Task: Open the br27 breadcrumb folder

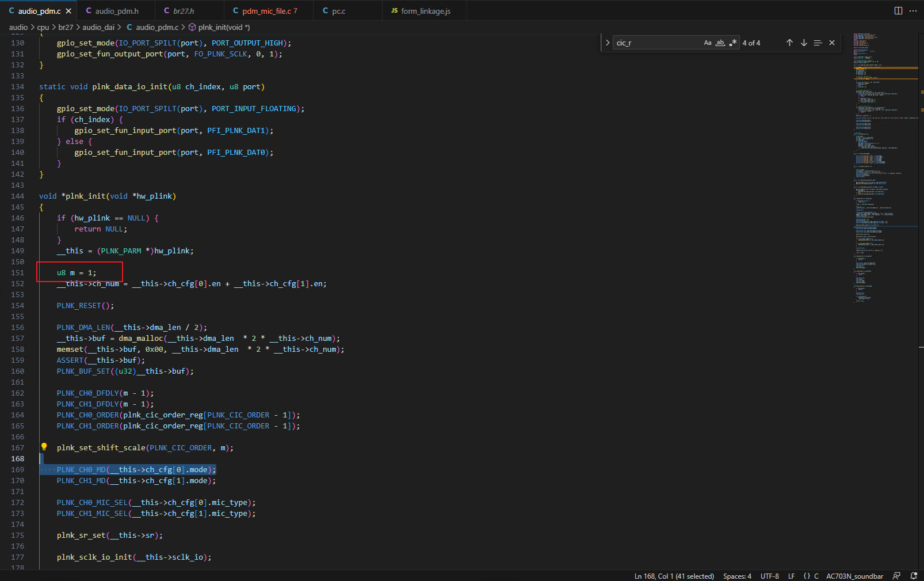Action: (x=66, y=27)
